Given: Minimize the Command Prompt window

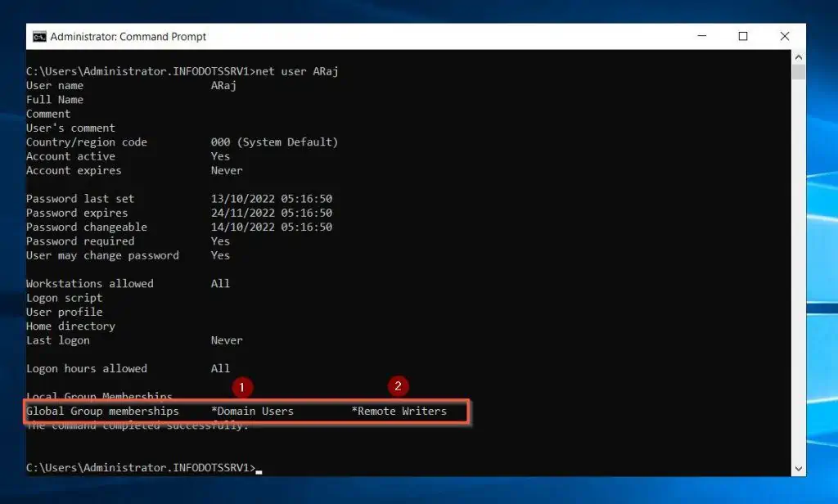Looking at the screenshot, I should (x=702, y=36).
